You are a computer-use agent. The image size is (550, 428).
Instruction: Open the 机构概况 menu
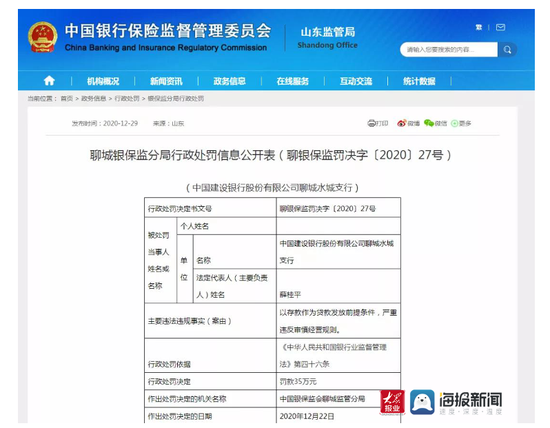point(103,81)
